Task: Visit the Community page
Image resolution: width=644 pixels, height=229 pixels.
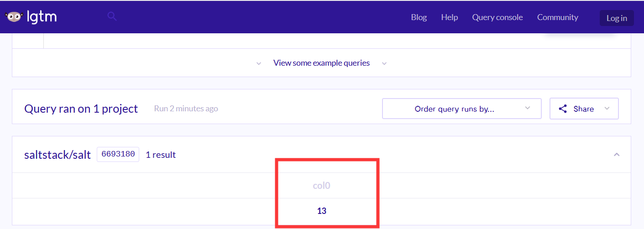Action: 558,17
